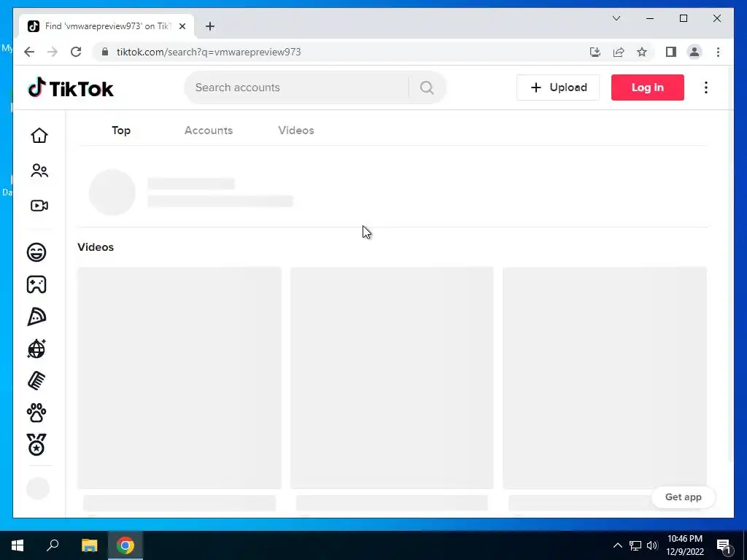Click the magnifier search submit icon
747x560 pixels.
pyautogui.click(x=427, y=87)
